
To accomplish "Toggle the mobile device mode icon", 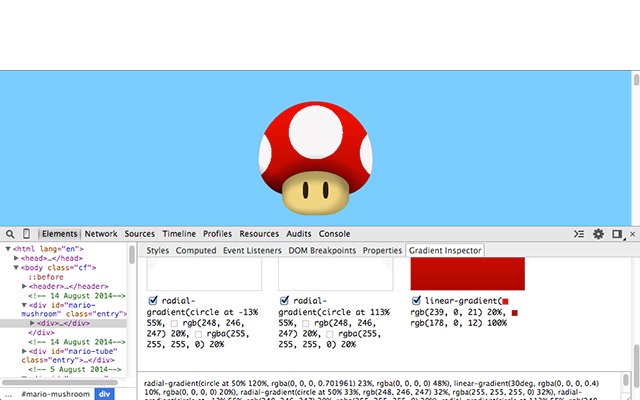I will coord(27,234).
